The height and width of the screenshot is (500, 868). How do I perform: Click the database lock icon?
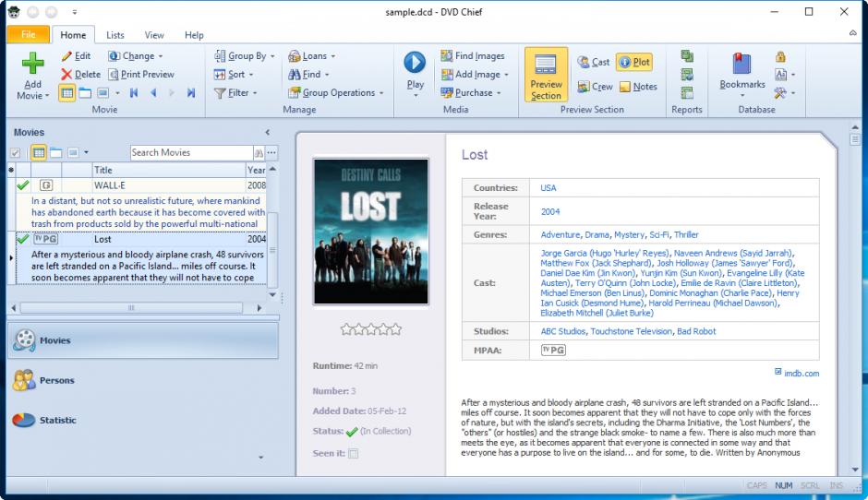click(780, 56)
